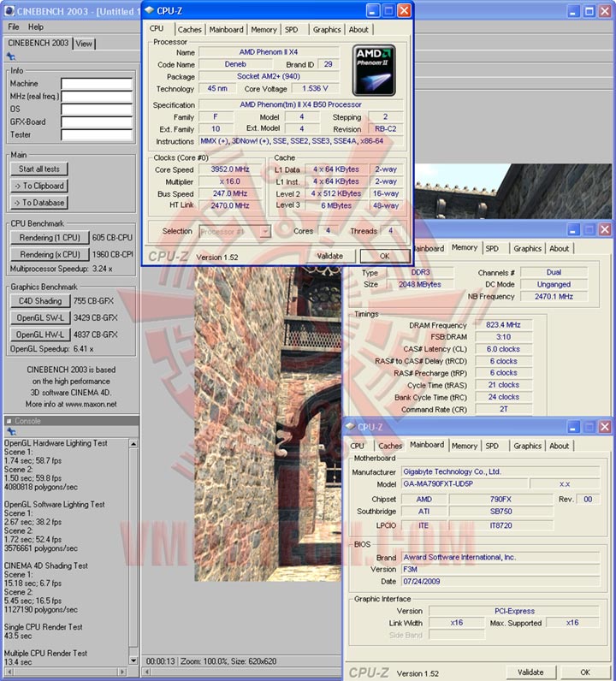Click the NB Frequency value 2470.1 MHz
616x681 pixels.
(x=554, y=297)
